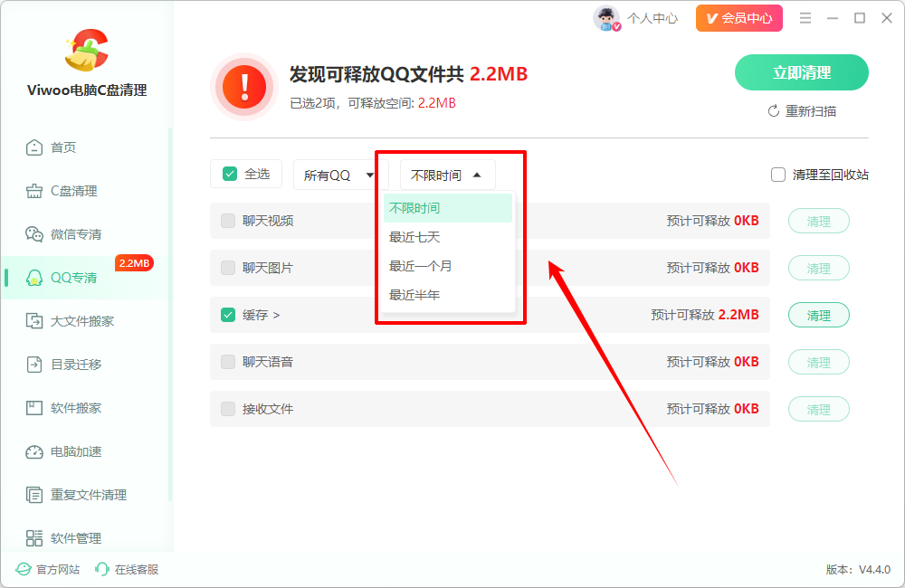The height and width of the screenshot is (588, 905).
Task: Click the C盘清理 basket icon
Action: pos(34,191)
